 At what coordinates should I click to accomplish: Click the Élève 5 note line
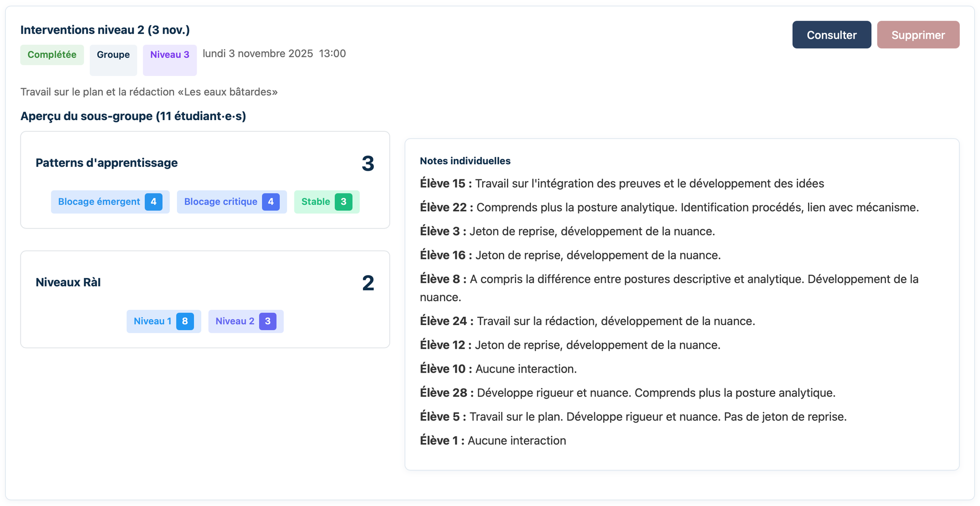633,417
